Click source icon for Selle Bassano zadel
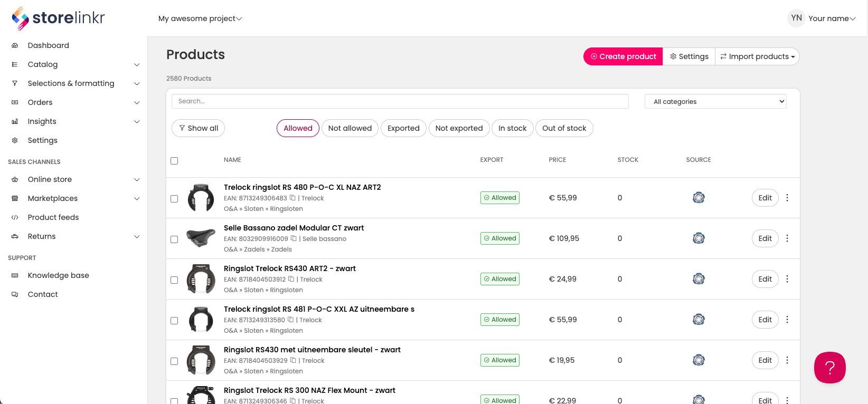868x404 pixels. click(x=699, y=238)
